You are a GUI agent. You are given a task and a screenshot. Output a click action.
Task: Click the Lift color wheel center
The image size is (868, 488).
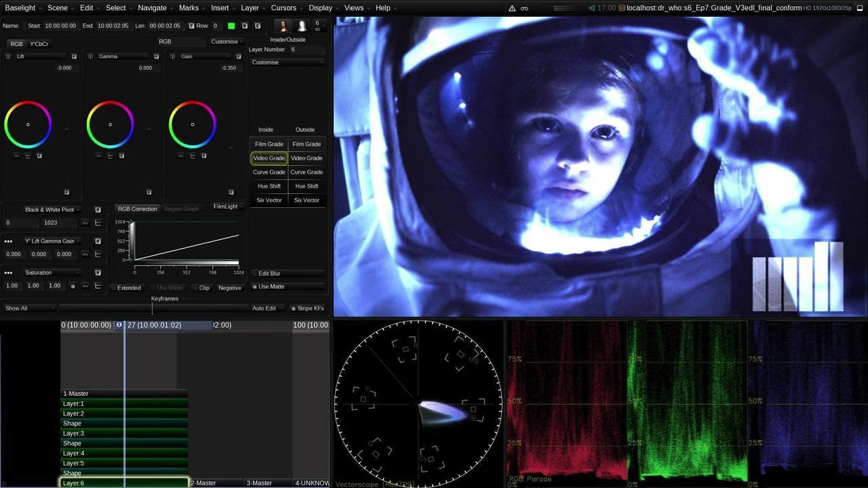(28, 125)
